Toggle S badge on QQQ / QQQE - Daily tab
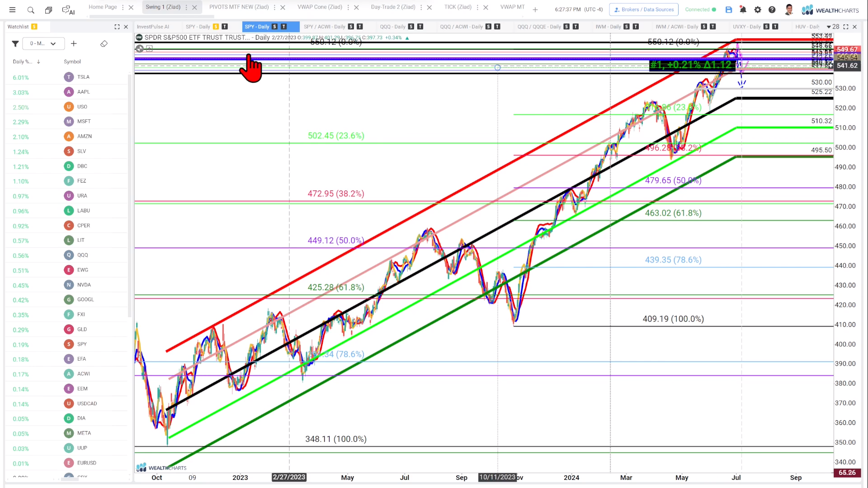This screenshot has height=488, width=868. point(566,27)
